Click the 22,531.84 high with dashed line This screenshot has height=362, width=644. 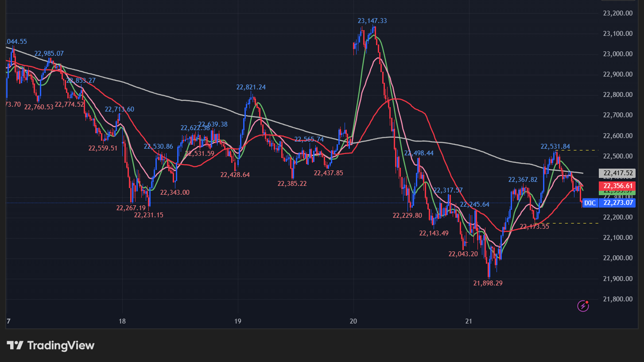click(x=555, y=146)
